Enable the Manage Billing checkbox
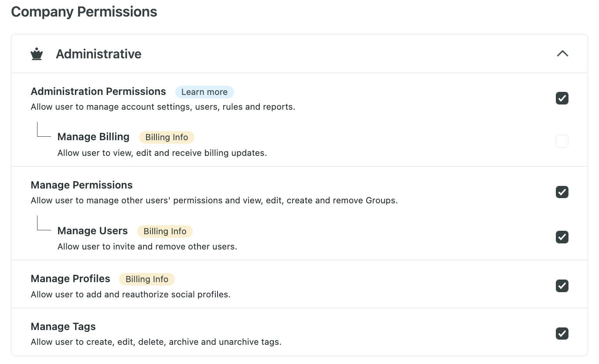 pos(562,142)
